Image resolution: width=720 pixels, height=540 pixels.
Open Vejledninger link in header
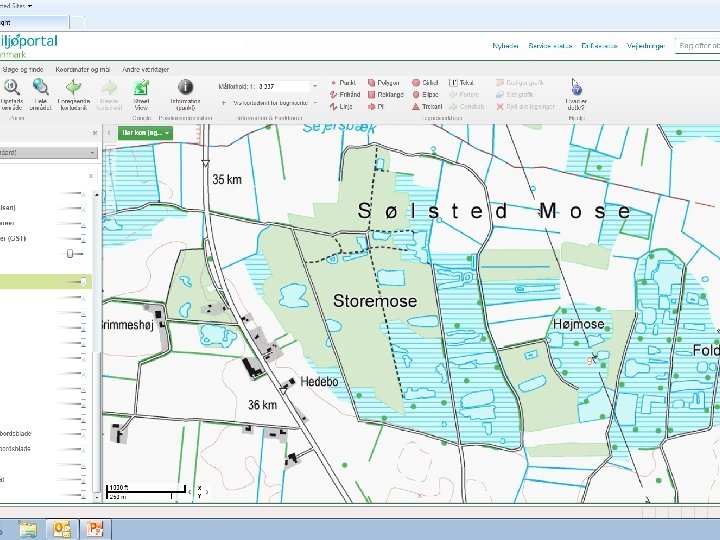tap(646, 46)
